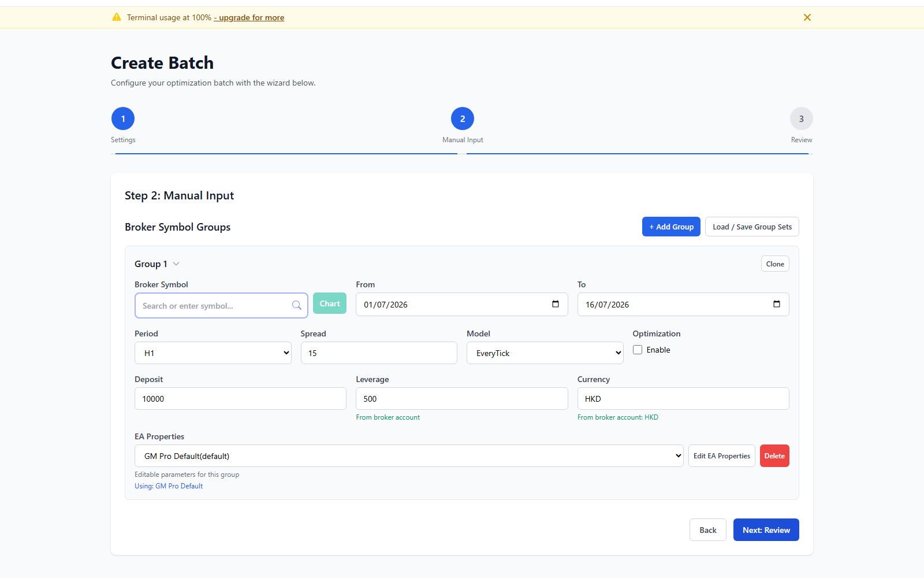Proceed with Next: Review button
924x578 pixels.
[766, 530]
